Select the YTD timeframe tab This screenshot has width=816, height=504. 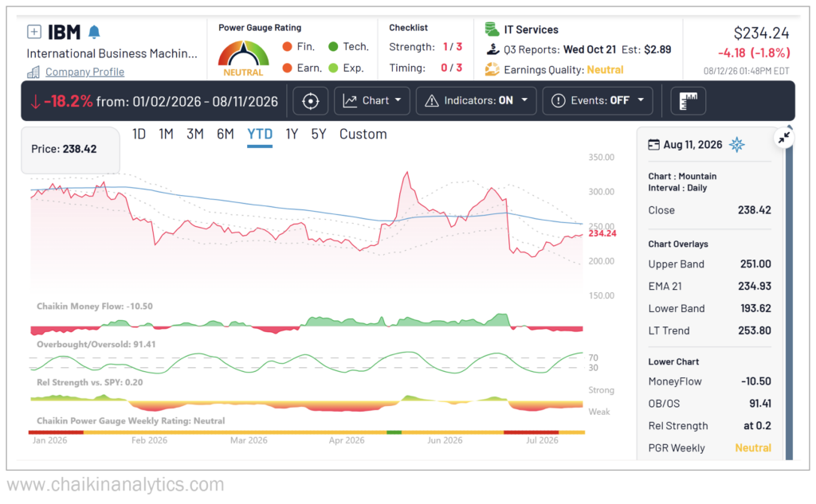260,135
